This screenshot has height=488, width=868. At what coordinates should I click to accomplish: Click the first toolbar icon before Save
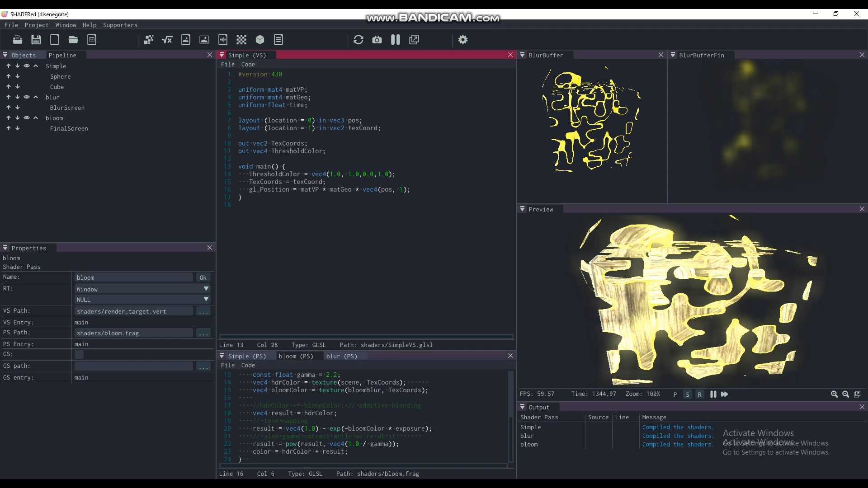(x=18, y=40)
